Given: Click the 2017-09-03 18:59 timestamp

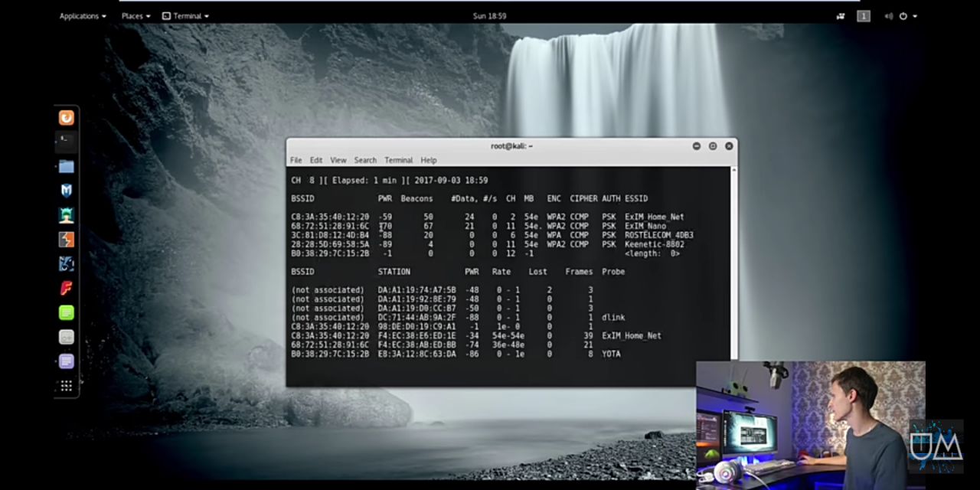Looking at the screenshot, I should coord(451,180).
